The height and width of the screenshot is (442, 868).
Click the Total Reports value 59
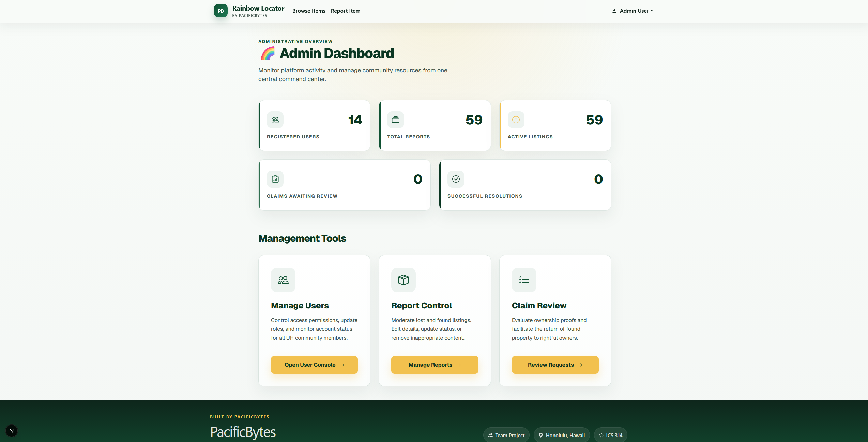(x=474, y=120)
